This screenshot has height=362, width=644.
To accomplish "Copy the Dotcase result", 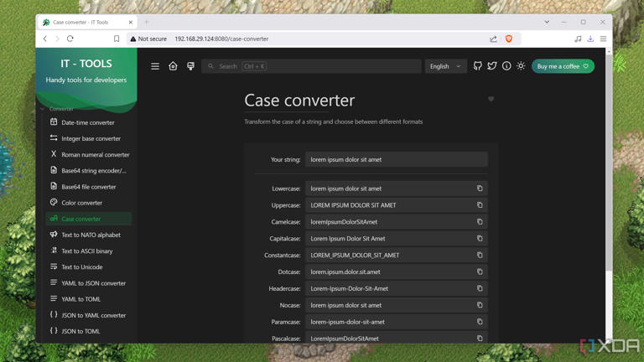I will tap(480, 271).
